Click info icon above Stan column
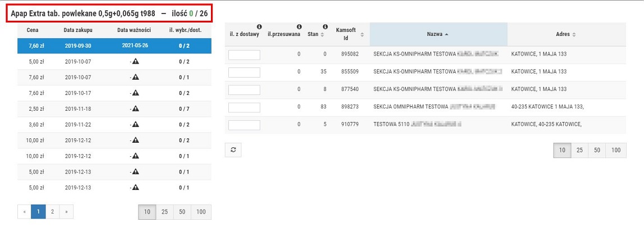The height and width of the screenshot is (231, 644). point(325,27)
